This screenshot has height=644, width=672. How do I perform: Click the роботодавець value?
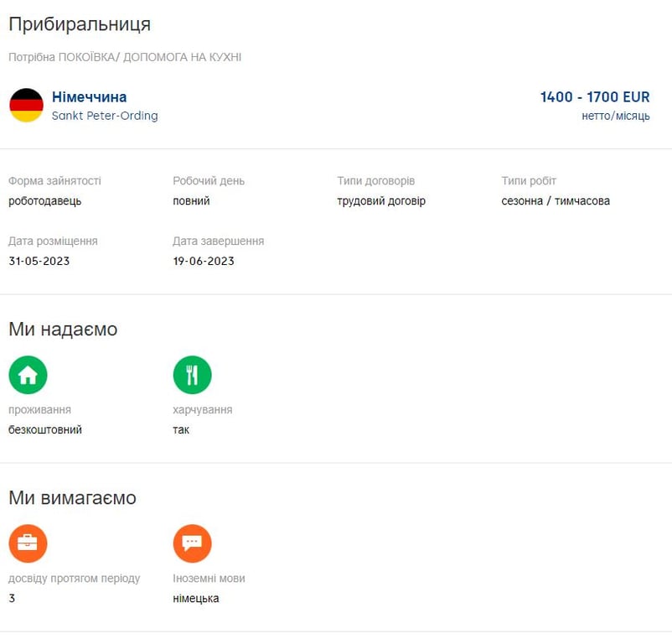(45, 201)
